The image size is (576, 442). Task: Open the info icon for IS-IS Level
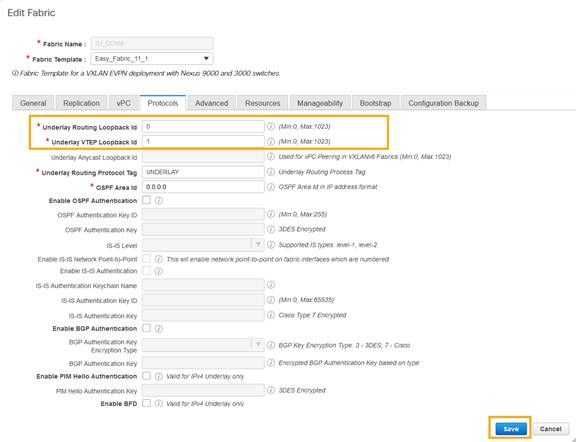tap(271, 245)
